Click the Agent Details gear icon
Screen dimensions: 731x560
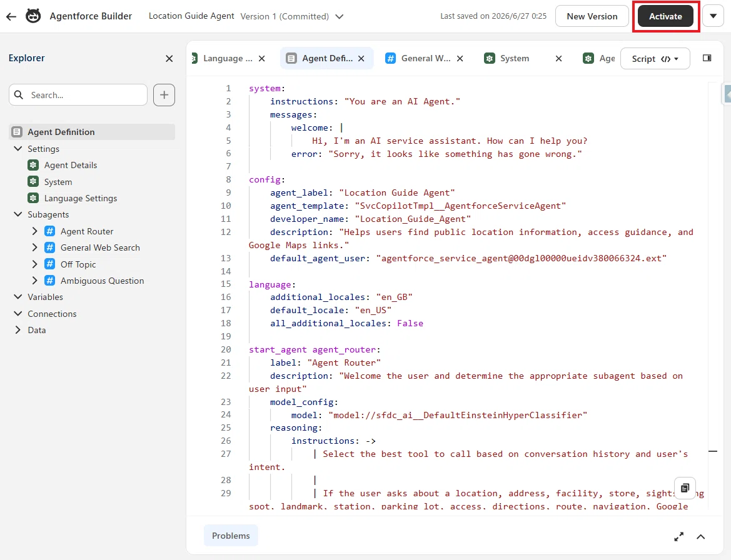[x=33, y=165]
